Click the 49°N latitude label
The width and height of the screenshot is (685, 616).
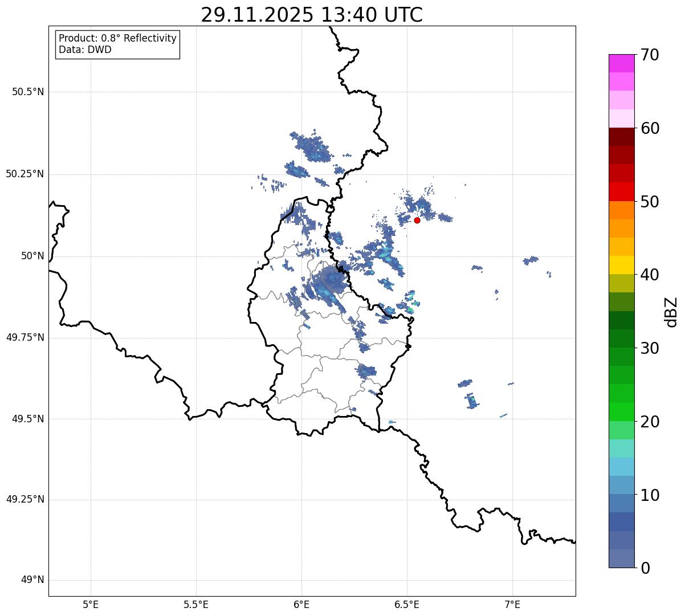(x=32, y=580)
